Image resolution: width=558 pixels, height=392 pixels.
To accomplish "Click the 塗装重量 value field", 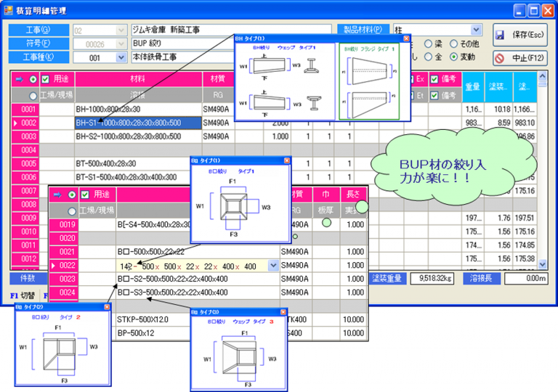I will click(434, 279).
